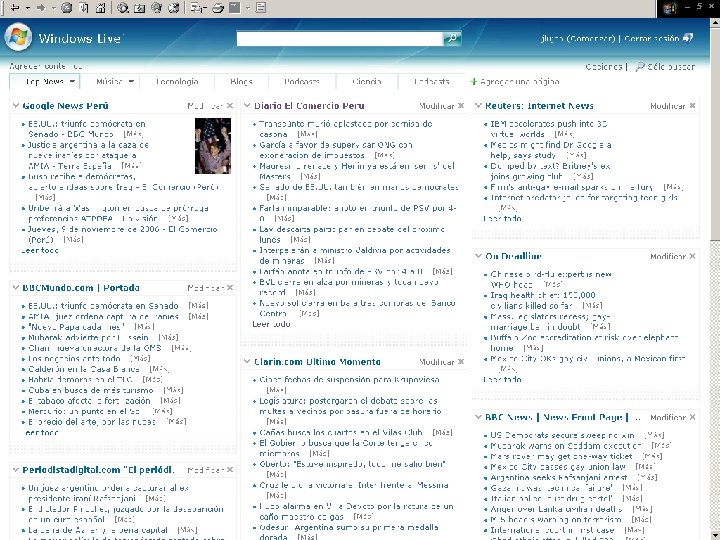The image size is (720, 540).
Task: Submit search with the magnifier button
Action: (x=452, y=39)
